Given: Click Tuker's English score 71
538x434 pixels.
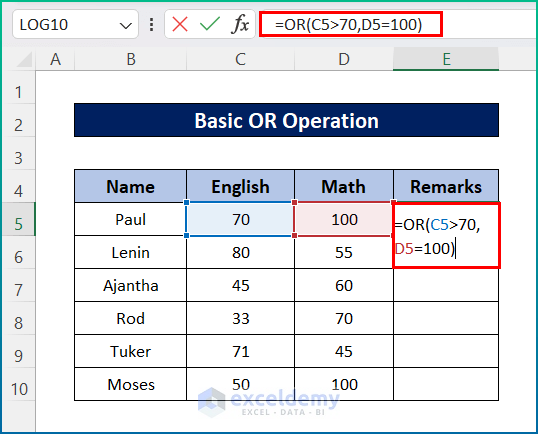Looking at the screenshot, I should pyautogui.click(x=240, y=351).
